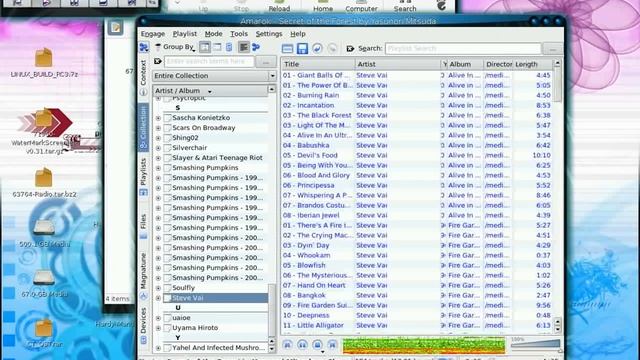The width and height of the screenshot is (640, 360).
Task: Skip to the next track
Action: [333, 345]
